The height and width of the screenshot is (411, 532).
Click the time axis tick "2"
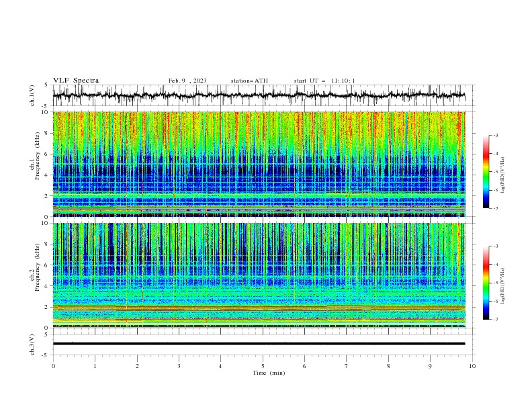click(137, 366)
